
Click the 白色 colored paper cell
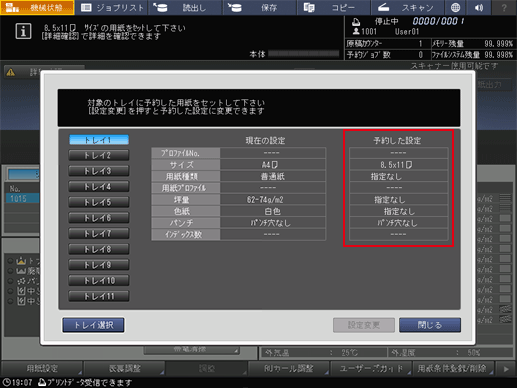click(x=273, y=211)
